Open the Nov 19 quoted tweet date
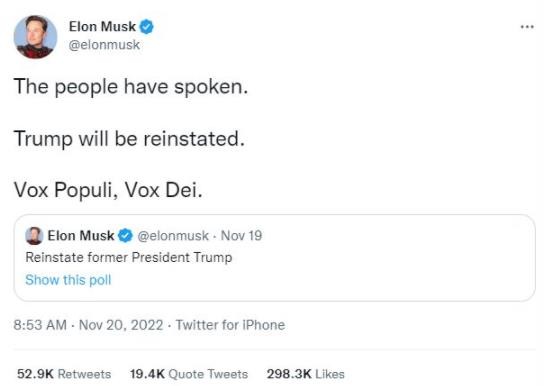Image resolution: width=550 pixels, height=386 pixels. point(241,235)
